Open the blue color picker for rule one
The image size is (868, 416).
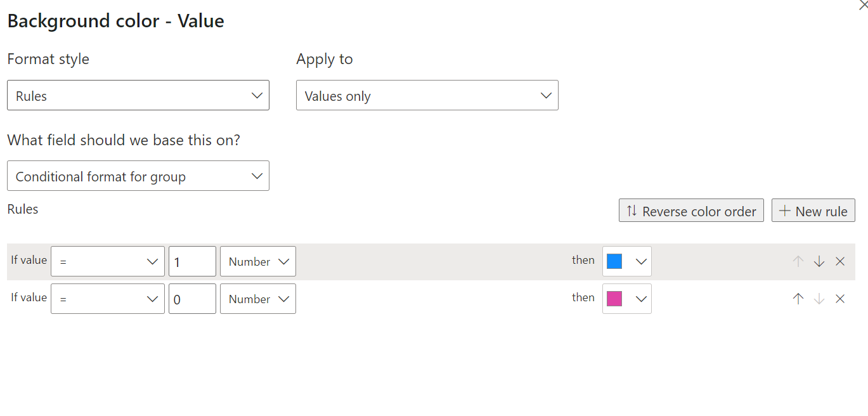pyautogui.click(x=626, y=261)
